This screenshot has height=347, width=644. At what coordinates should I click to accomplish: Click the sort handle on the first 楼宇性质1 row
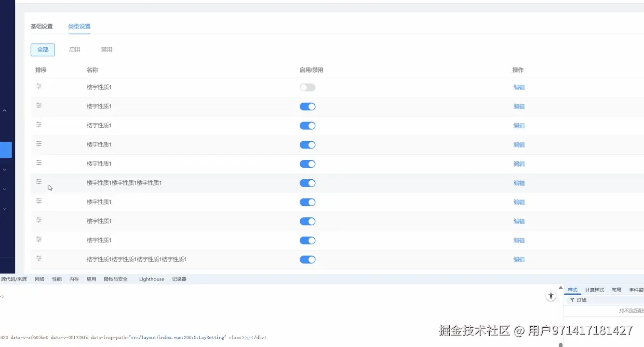tap(39, 87)
